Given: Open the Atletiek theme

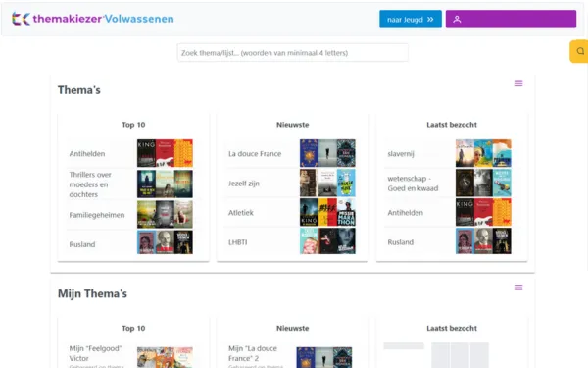Looking at the screenshot, I should (x=241, y=213).
